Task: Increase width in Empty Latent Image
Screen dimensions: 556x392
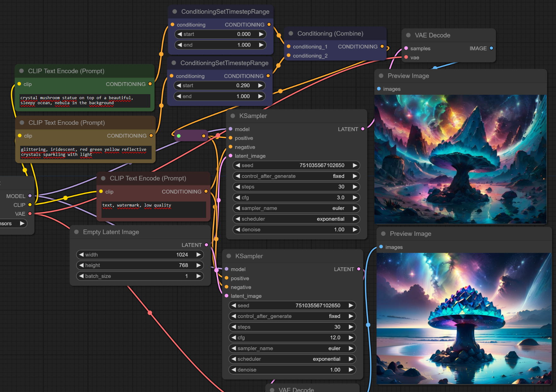Action: tap(199, 255)
